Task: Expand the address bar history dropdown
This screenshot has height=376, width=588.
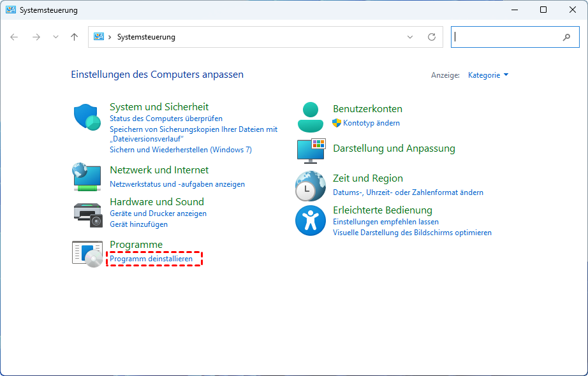Action: [x=410, y=37]
